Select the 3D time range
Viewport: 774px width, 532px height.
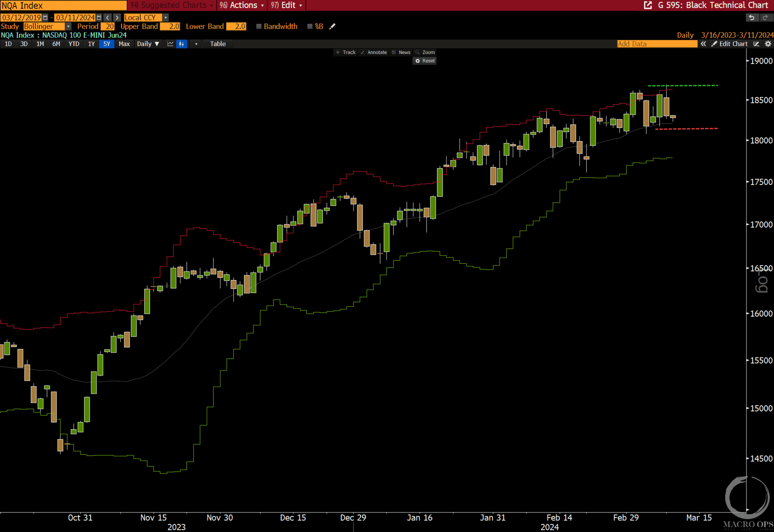(24, 44)
